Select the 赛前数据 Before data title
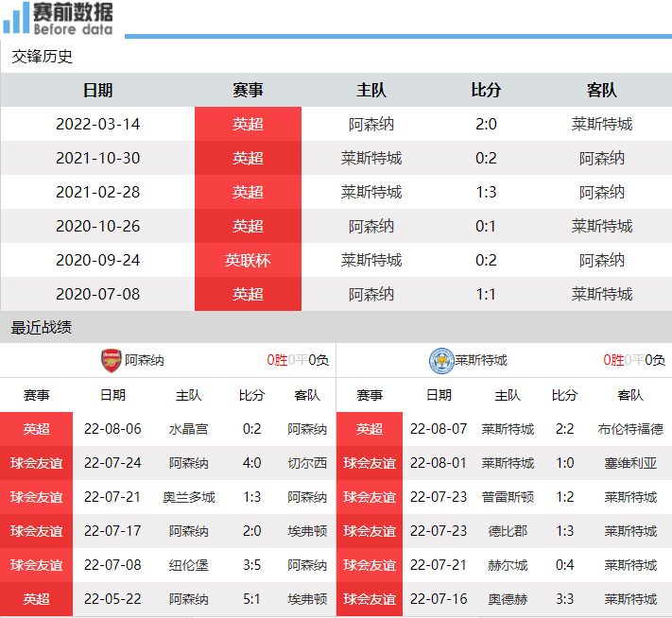 [73, 19]
